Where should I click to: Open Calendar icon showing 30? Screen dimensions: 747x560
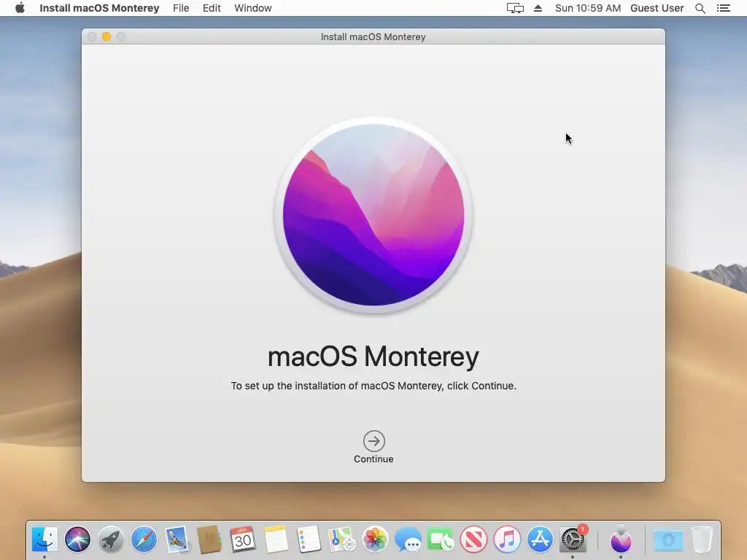(242, 540)
